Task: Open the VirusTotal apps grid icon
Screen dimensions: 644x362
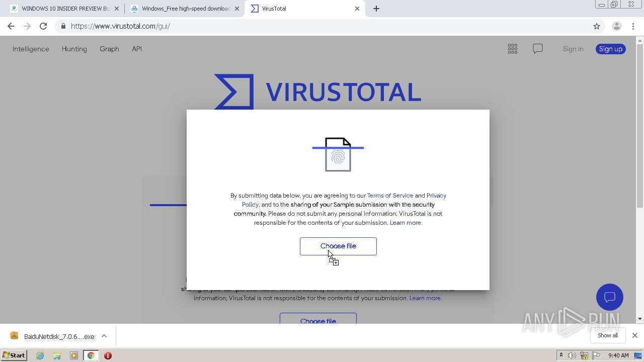Action: [x=513, y=49]
